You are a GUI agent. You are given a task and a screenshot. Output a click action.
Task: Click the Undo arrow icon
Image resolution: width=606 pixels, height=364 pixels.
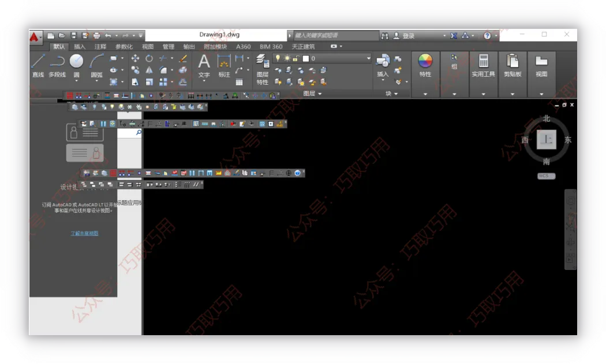109,36
